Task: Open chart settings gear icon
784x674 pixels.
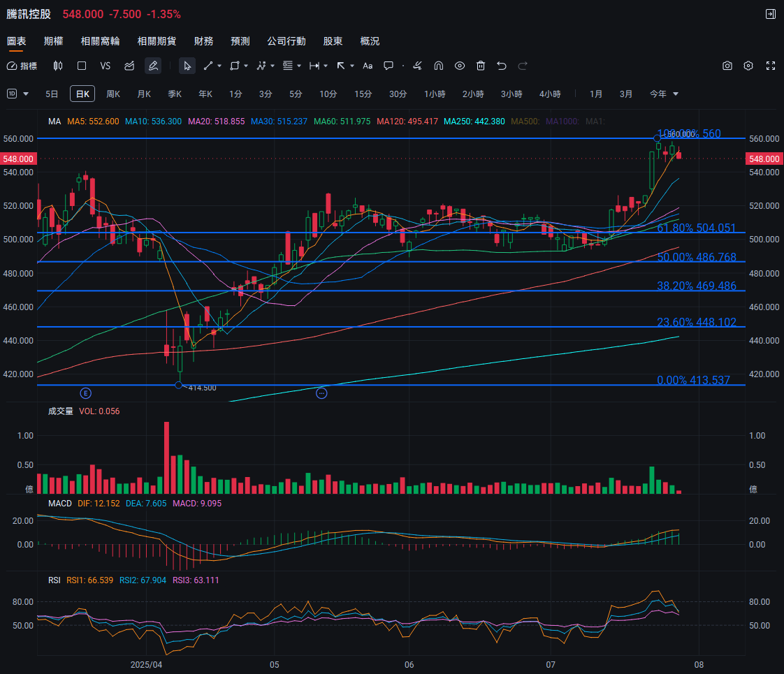Action: 748,66
